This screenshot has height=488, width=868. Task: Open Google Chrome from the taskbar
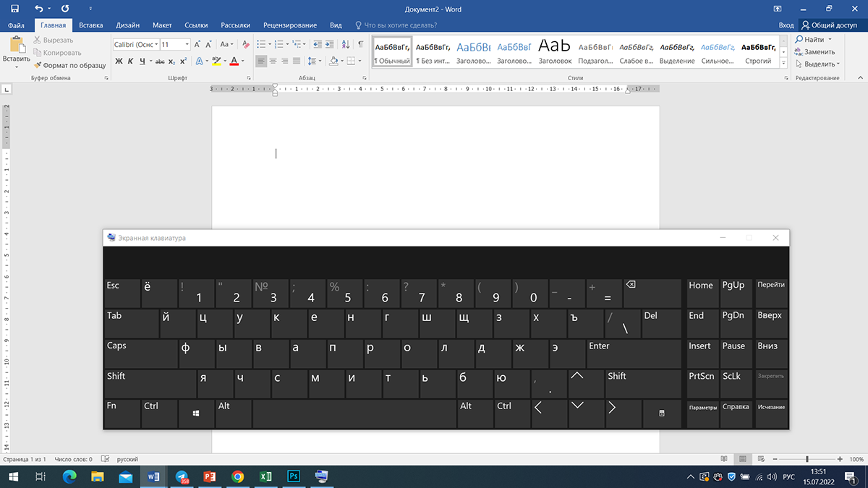pos(238,476)
